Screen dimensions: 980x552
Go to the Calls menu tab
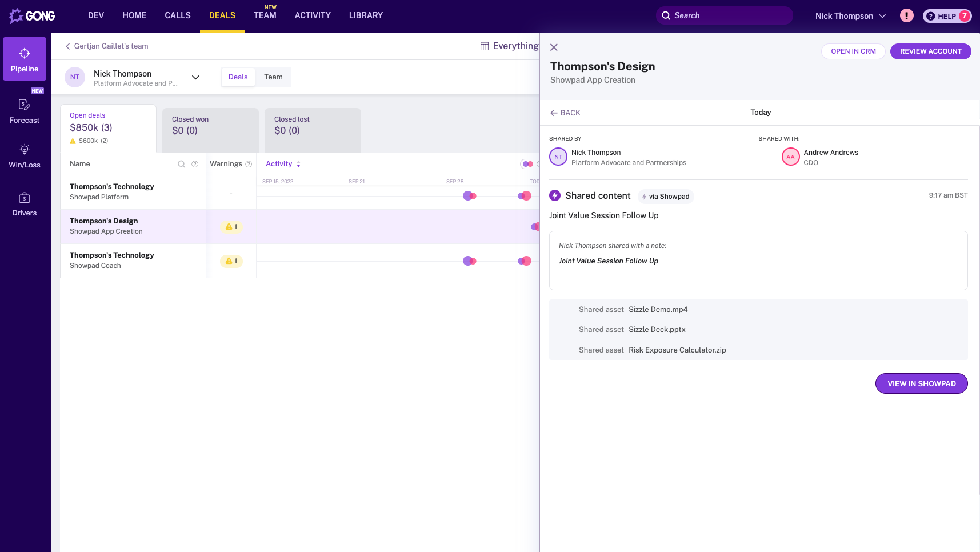[x=178, y=15]
